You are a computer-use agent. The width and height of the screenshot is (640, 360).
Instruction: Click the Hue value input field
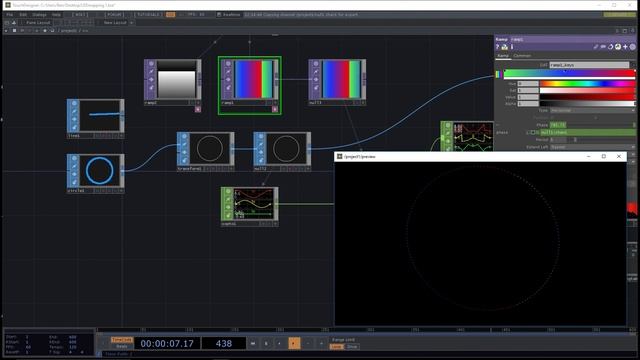[528, 84]
